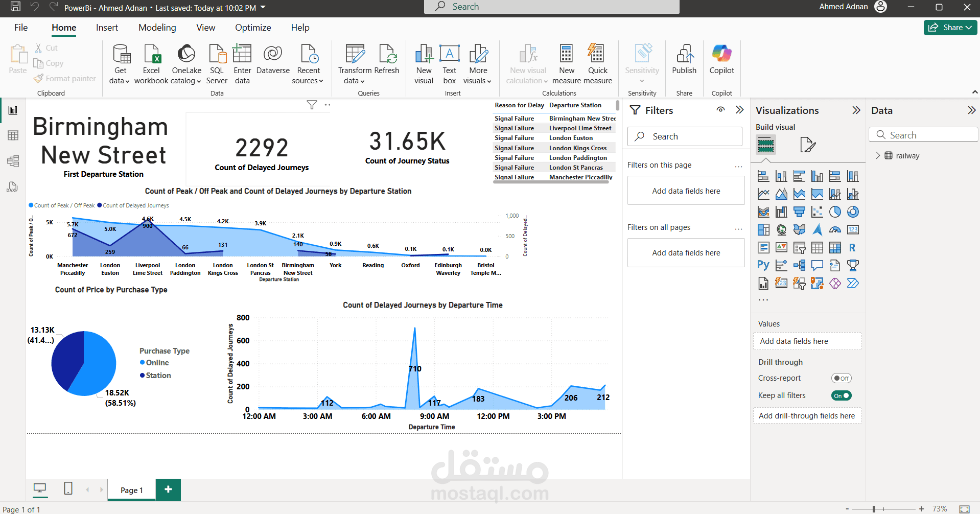Screen dimensions: 980x514
Task: Turn off the Keep all filters toggle
Action: (x=841, y=395)
